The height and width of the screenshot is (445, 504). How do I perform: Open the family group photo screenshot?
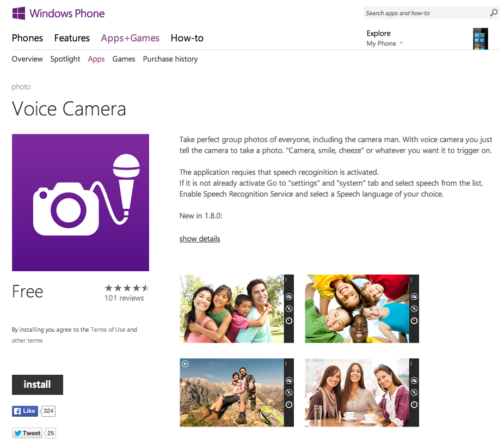(237, 309)
